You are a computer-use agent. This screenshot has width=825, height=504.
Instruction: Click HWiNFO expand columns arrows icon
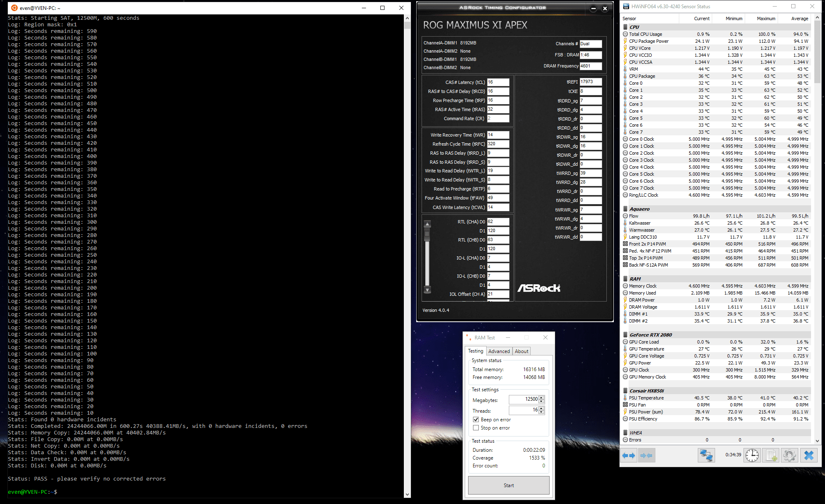point(629,455)
